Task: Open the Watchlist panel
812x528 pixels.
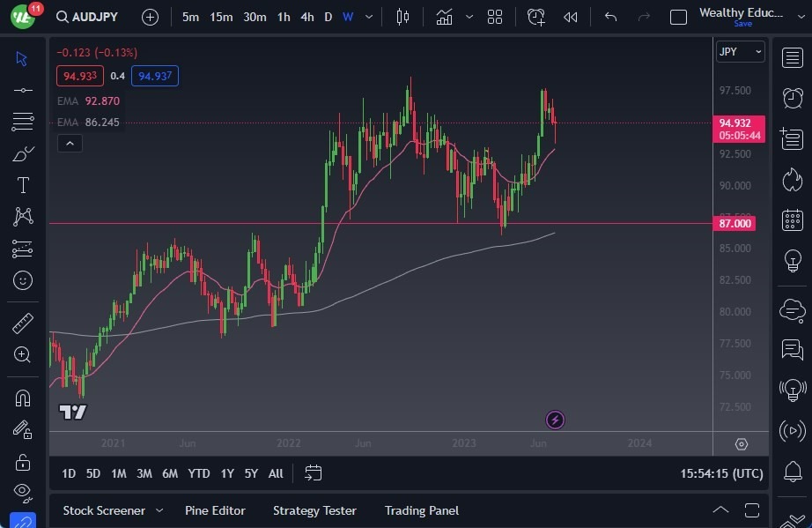Action: coord(792,56)
